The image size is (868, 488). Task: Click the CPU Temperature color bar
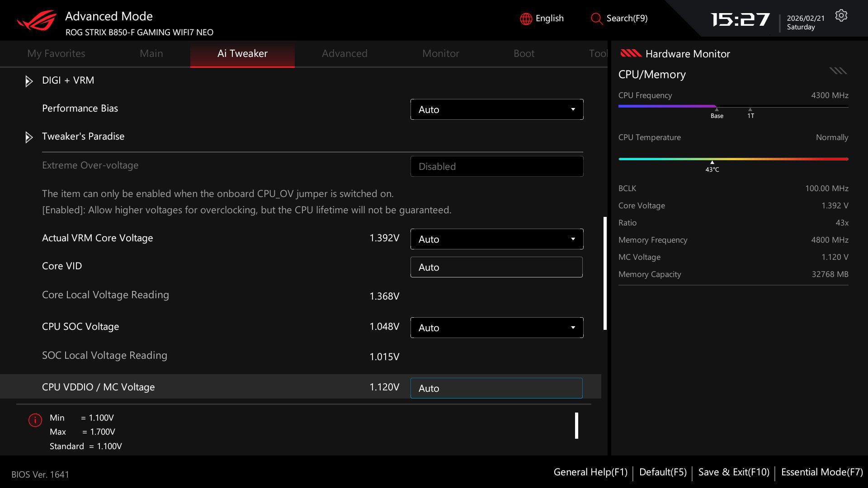[733, 159]
